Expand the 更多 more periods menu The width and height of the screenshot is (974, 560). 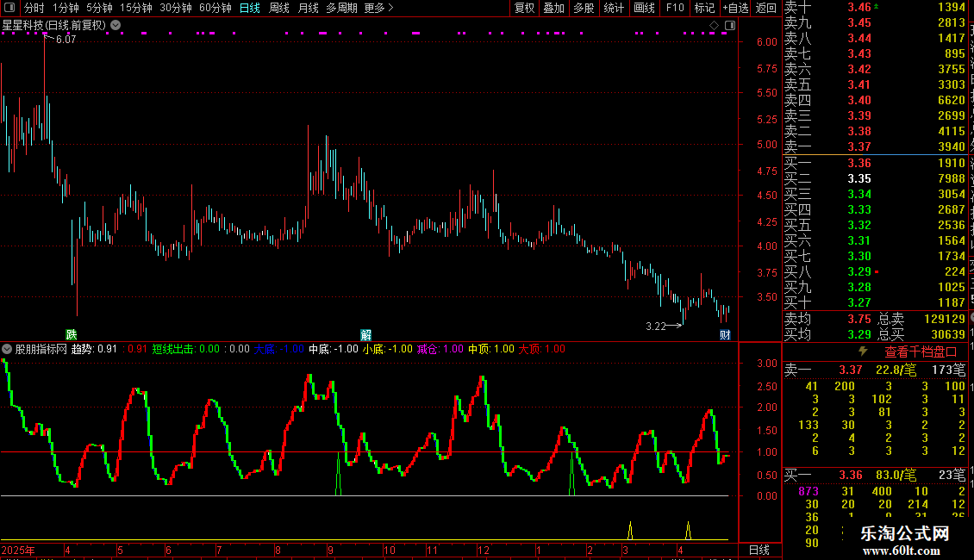pos(379,8)
